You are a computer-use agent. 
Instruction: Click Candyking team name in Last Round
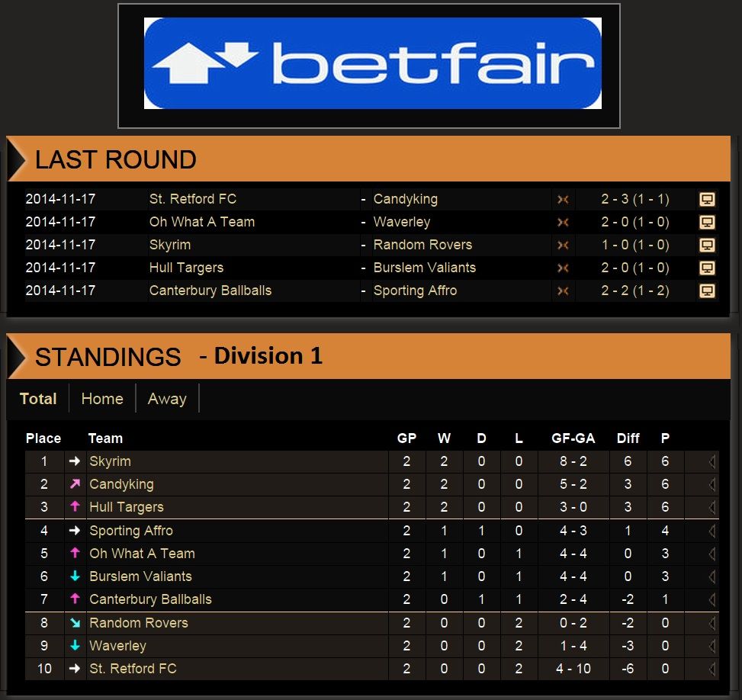(405, 200)
